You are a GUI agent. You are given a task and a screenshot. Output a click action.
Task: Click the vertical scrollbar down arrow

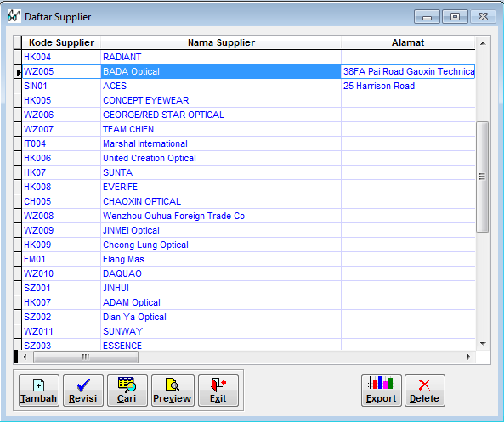(x=483, y=344)
